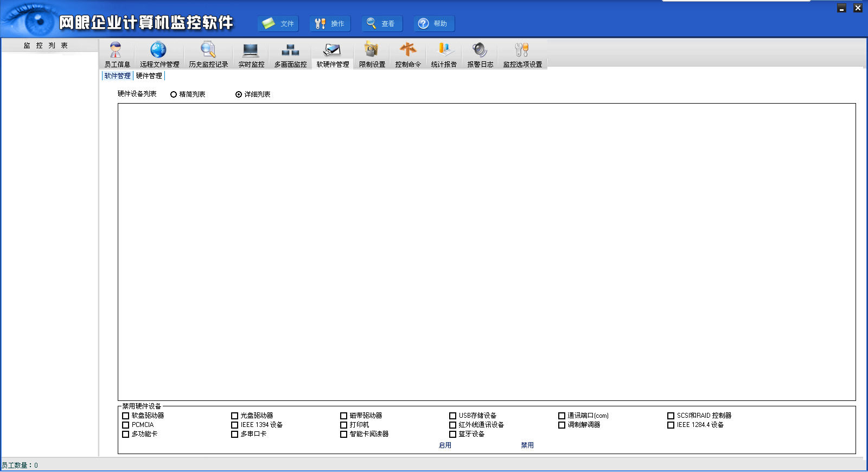Open 多画面监控 multi-screen monitoring
Viewport: 868px width, 472px height.
click(290, 54)
